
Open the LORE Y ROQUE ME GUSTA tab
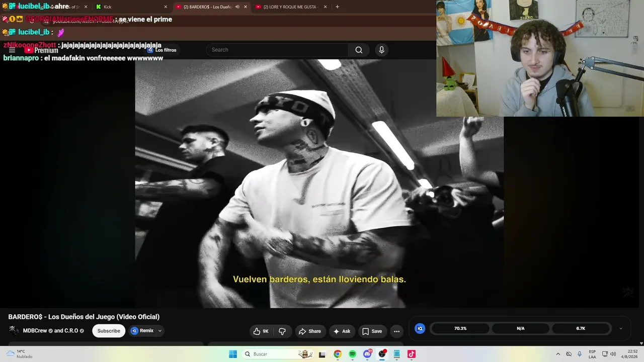point(291,7)
